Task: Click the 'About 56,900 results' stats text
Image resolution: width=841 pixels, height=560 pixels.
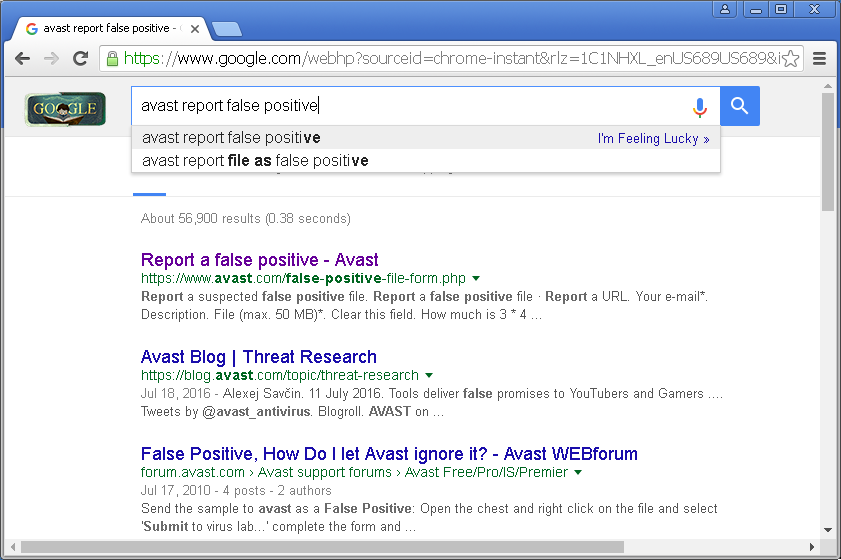Action: (246, 218)
